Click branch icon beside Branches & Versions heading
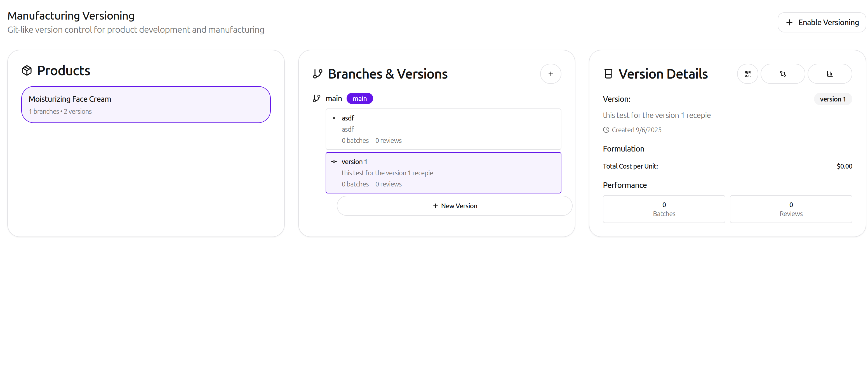Screen dimensions: 868x376 coord(317,74)
